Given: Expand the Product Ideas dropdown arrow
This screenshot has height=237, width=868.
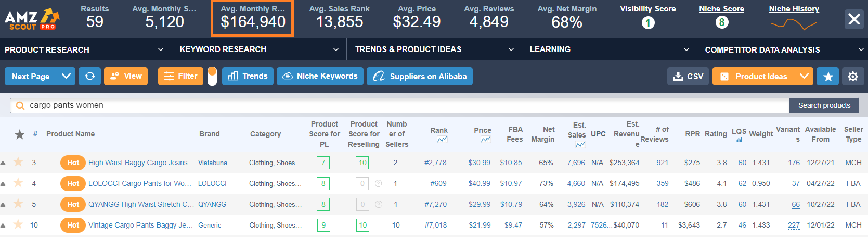Looking at the screenshot, I should tap(804, 76).
